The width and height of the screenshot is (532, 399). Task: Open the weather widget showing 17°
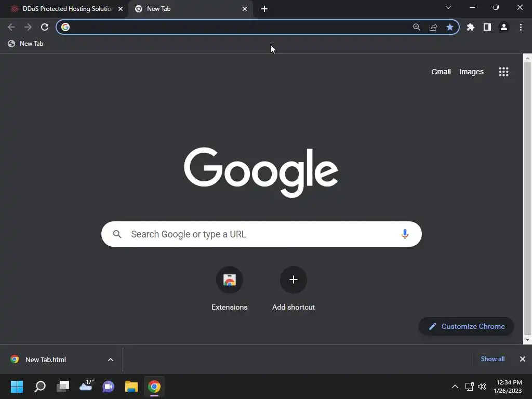[86, 386]
